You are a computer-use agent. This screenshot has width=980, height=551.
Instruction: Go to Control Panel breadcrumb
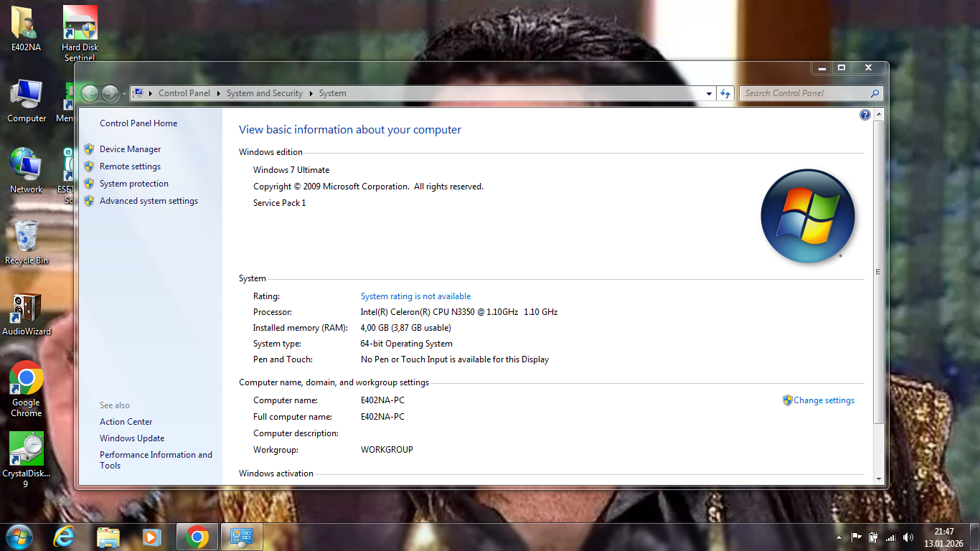click(184, 93)
